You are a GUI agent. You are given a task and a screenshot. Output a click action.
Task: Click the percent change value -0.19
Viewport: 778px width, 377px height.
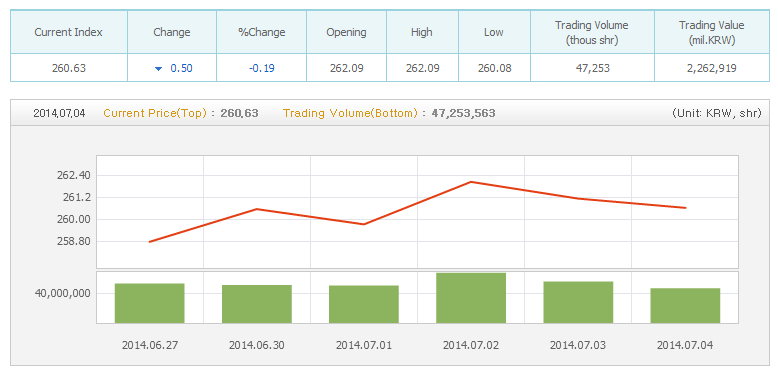[261, 68]
